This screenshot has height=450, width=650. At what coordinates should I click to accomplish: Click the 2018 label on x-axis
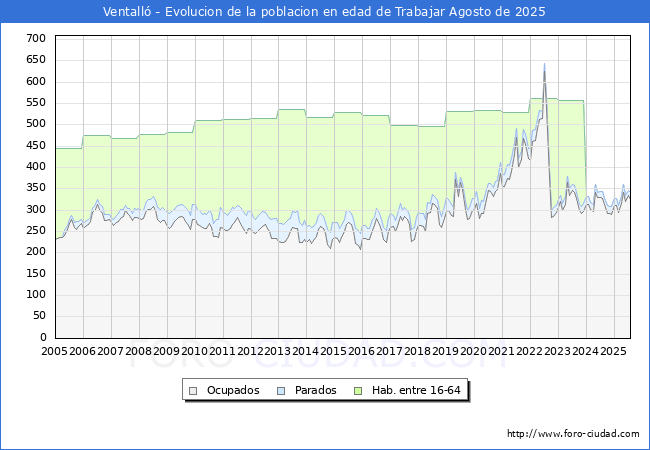(x=418, y=351)
